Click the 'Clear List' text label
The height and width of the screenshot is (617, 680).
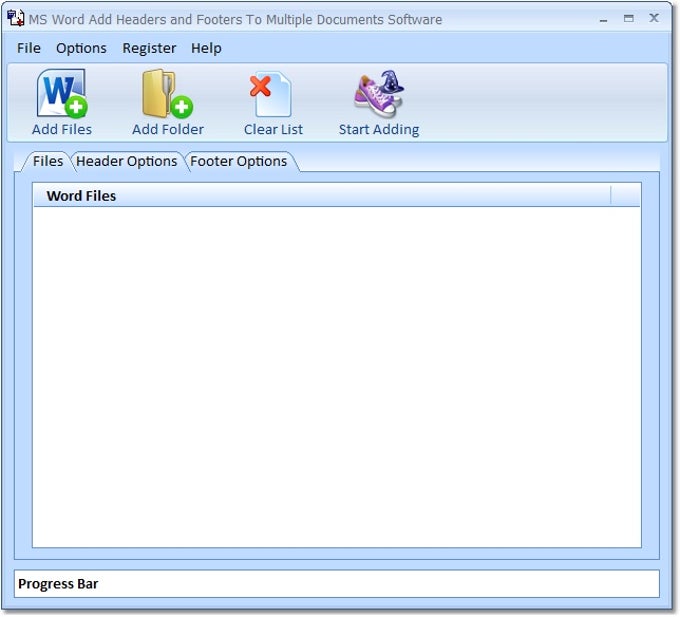pyautogui.click(x=273, y=129)
